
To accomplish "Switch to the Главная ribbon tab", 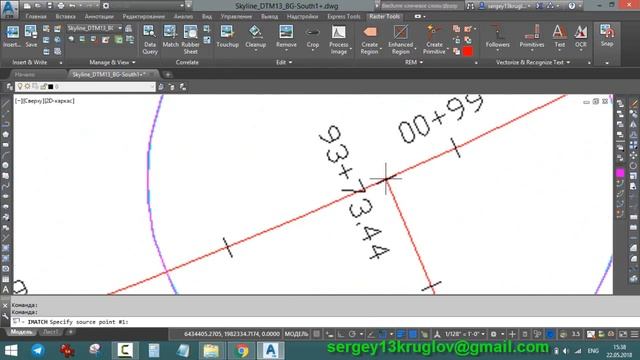I will pos(36,17).
